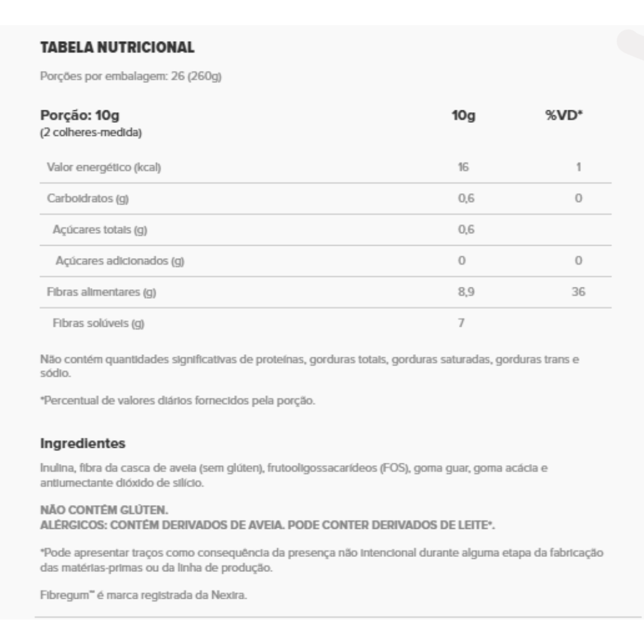Click the ALÉRGICOS allergen warning line
Viewport: 644px width, 644px height.
click(267, 525)
